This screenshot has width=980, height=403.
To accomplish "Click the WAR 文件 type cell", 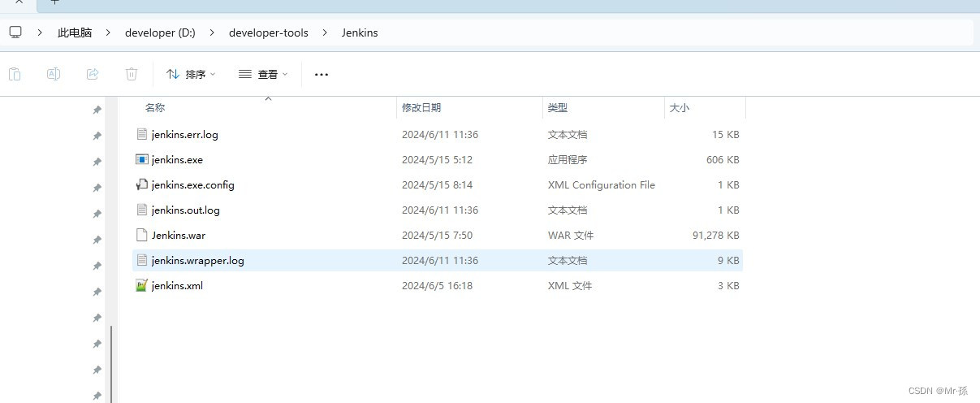I will pos(571,235).
